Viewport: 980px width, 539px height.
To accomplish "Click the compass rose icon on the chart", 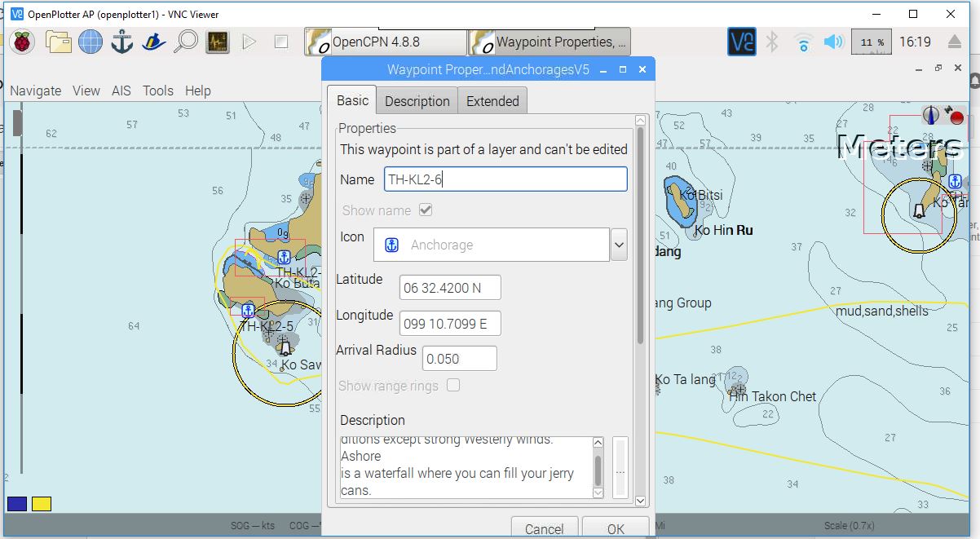I will [x=930, y=114].
